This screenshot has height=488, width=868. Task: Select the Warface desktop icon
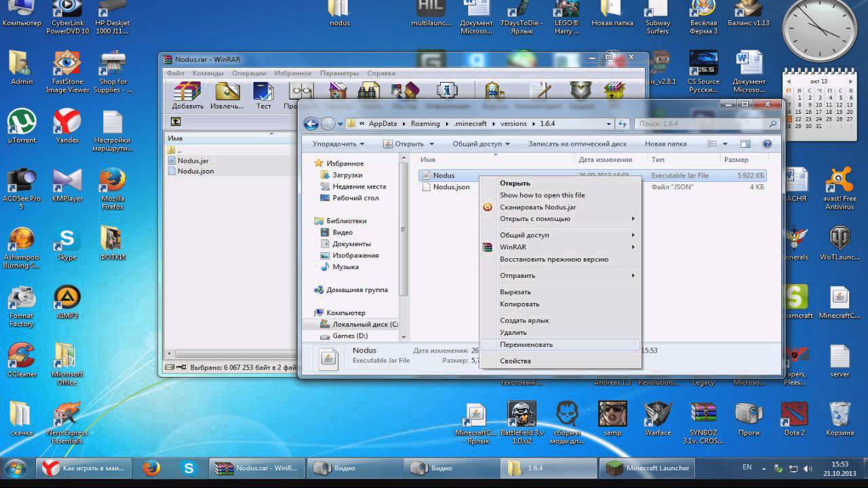pyautogui.click(x=657, y=419)
